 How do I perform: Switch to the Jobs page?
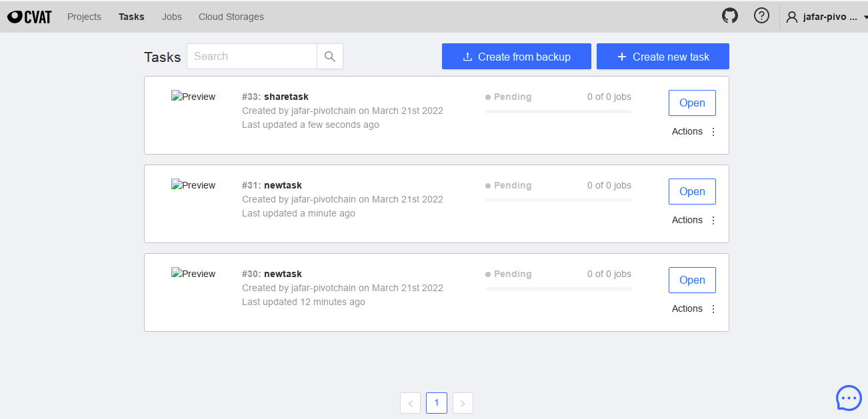(172, 17)
